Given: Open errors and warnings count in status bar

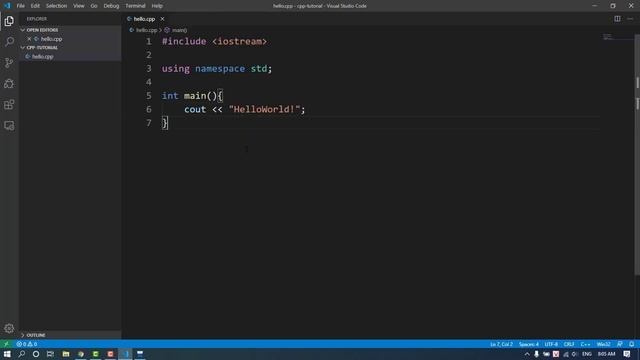Looking at the screenshot, I should [x=27, y=344].
